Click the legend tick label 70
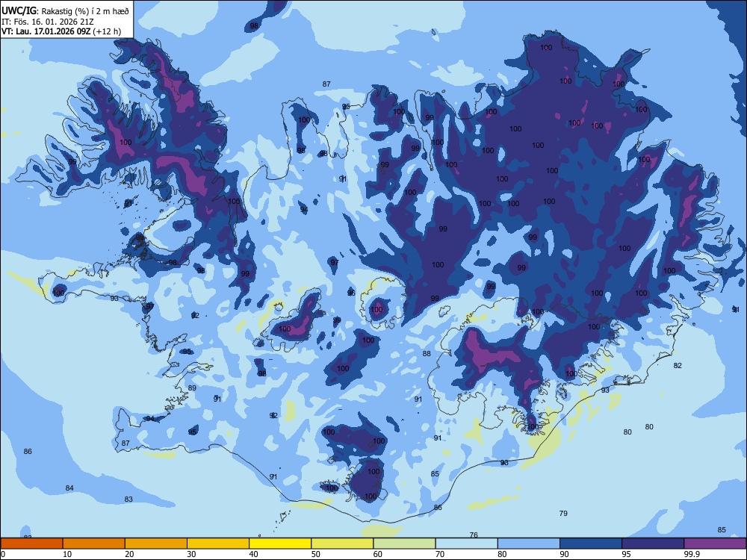 click(x=440, y=554)
